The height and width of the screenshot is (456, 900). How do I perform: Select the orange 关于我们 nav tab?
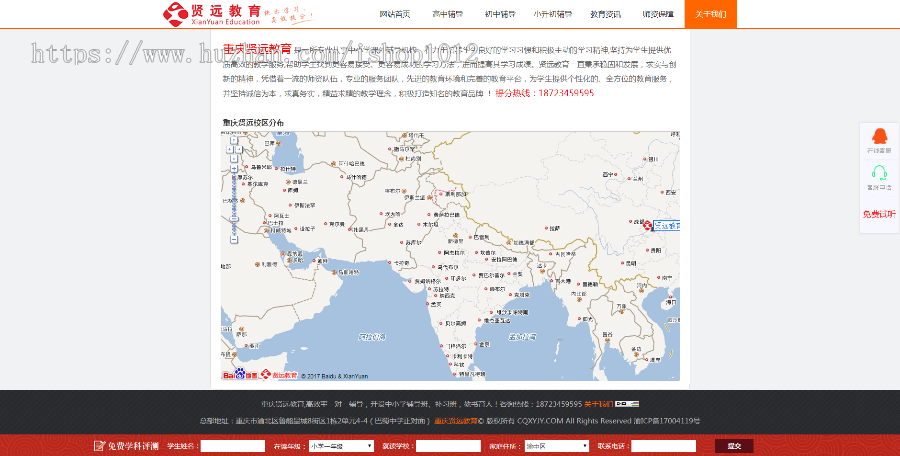(711, 14)
